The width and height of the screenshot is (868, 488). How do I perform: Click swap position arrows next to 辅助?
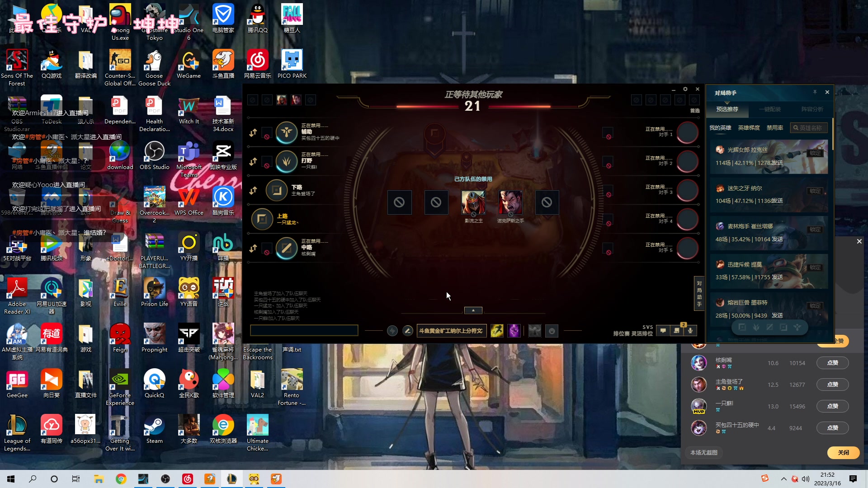tap(253, 132)
